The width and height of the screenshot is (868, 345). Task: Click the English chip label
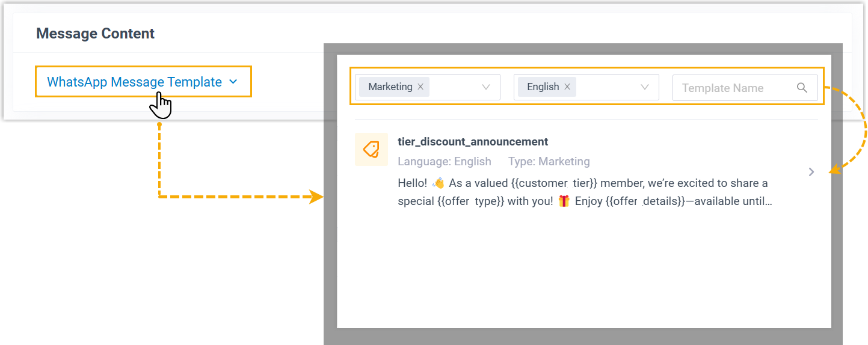click(543, 87)
